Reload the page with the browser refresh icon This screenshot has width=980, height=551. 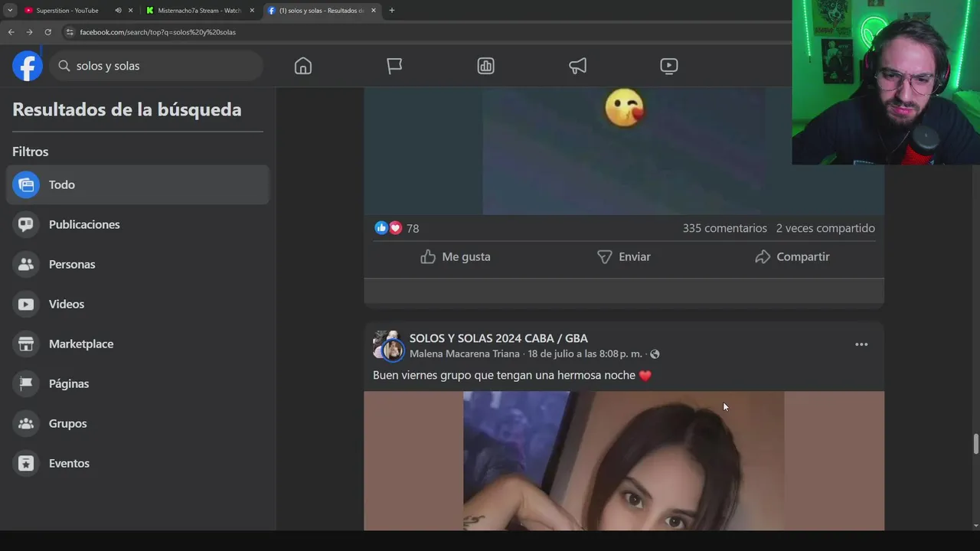47,32
